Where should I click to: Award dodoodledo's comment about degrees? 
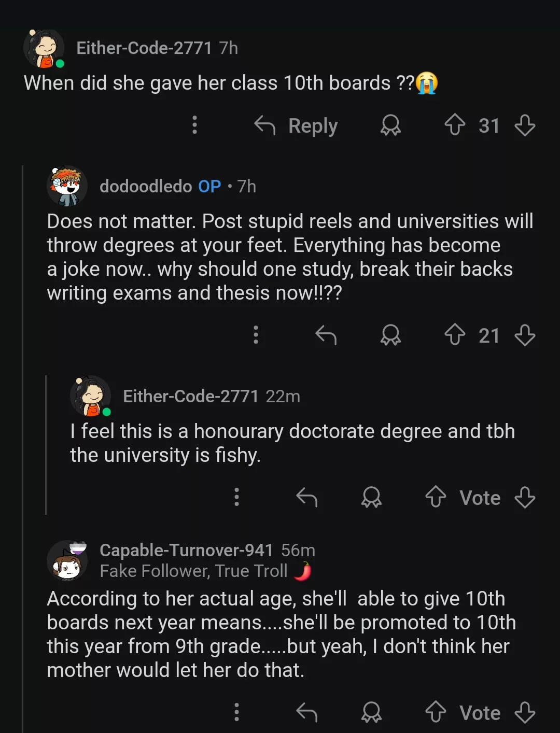pos(390,335)
